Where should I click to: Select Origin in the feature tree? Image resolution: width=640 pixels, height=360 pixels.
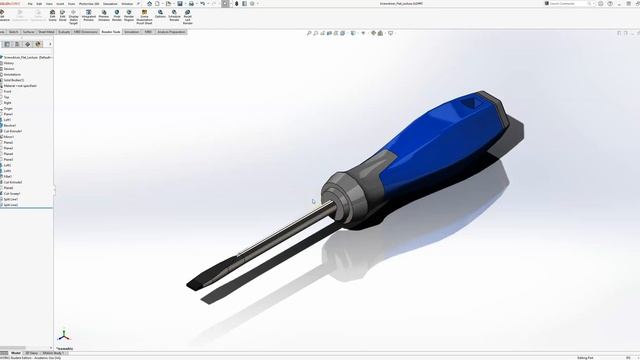(x=8, y=109)
